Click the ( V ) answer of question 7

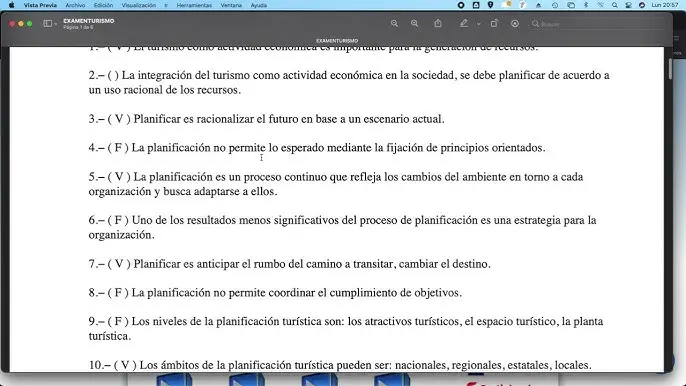[x=119, y=264]
